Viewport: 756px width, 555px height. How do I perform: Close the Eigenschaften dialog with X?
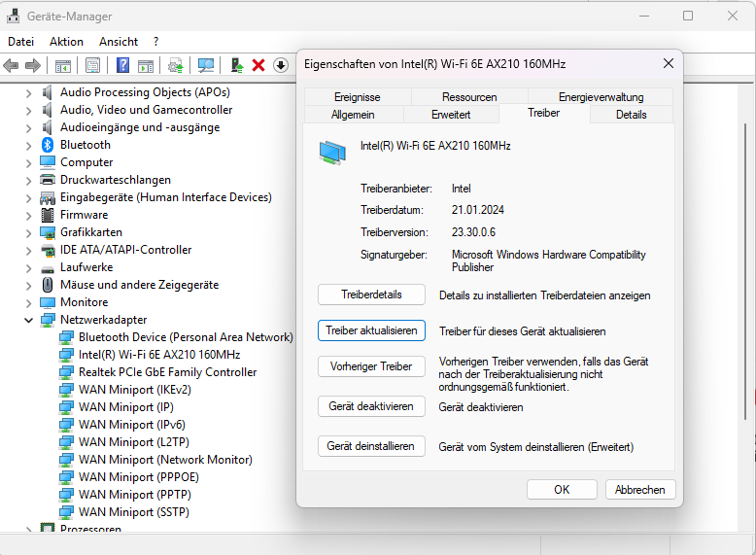point(669,63)
